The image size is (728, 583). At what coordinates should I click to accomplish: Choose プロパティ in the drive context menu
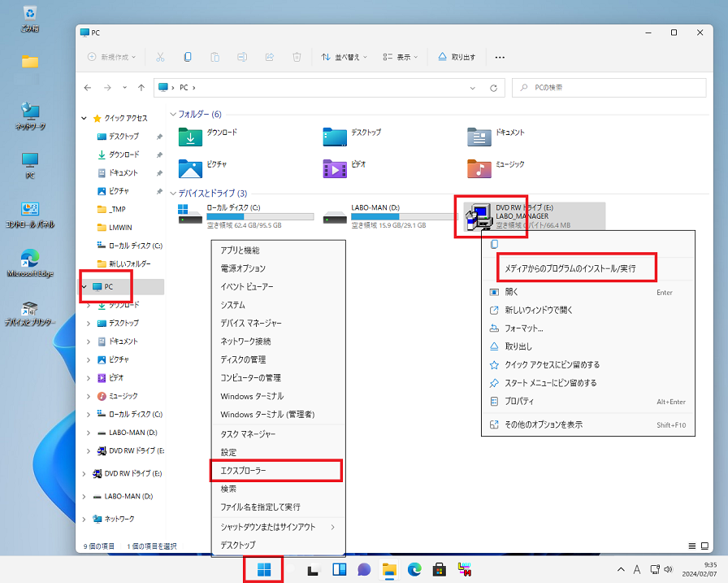[x=587, y=402]
